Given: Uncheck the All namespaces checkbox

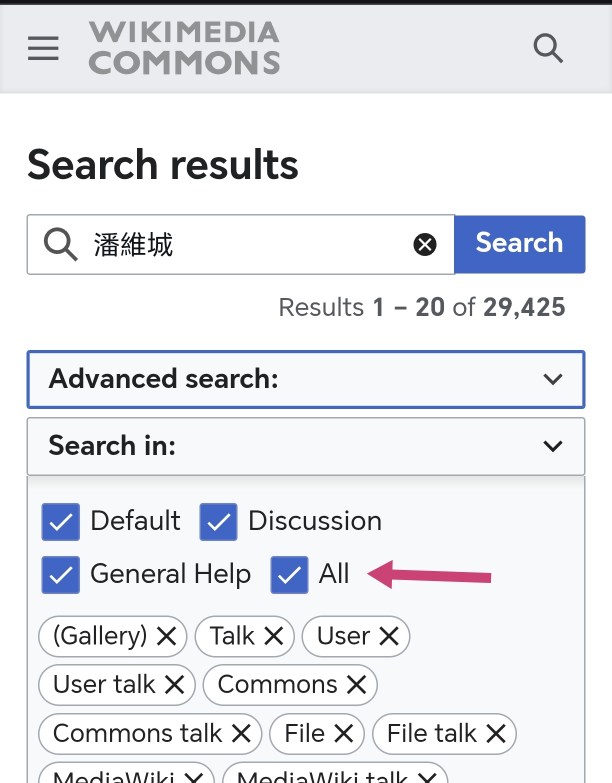Looking at the screenshot, I should (x=289, y=575).
